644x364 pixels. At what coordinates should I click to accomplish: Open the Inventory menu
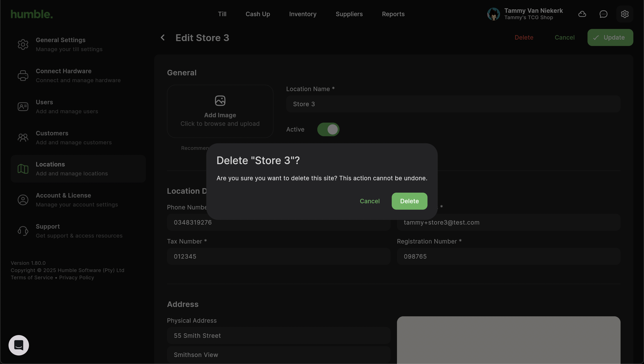pos(303,14)
